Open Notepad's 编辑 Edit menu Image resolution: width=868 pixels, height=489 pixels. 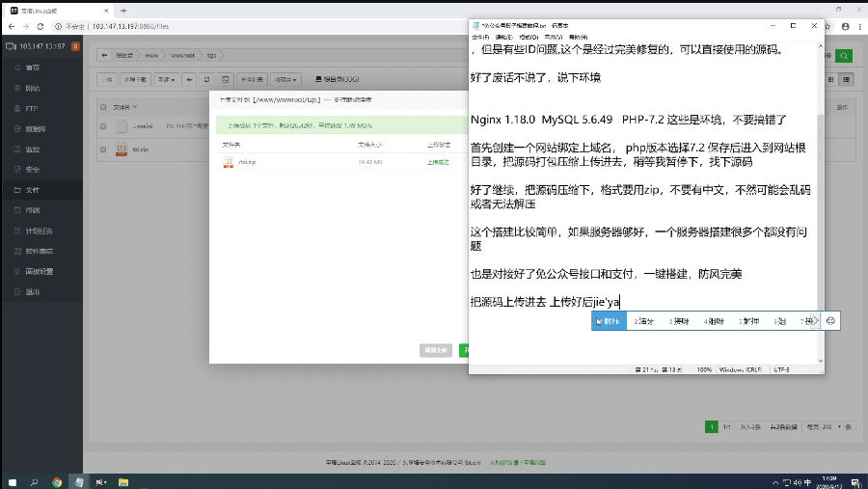(502, 37)
